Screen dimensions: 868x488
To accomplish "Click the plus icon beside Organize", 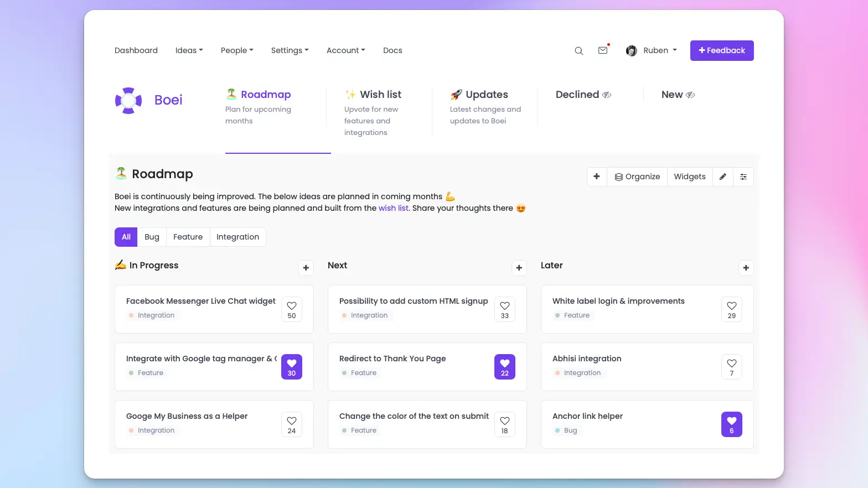I will point(597,176).
